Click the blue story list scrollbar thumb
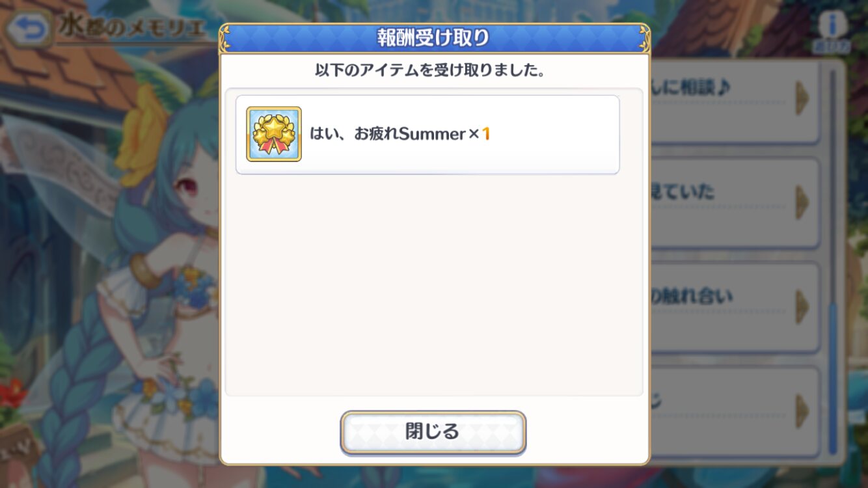 (833, 379)
